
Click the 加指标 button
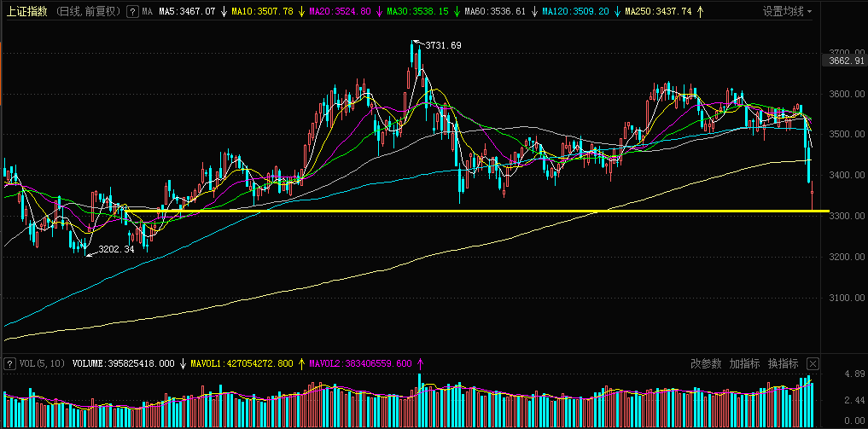[x=744, y=363]
